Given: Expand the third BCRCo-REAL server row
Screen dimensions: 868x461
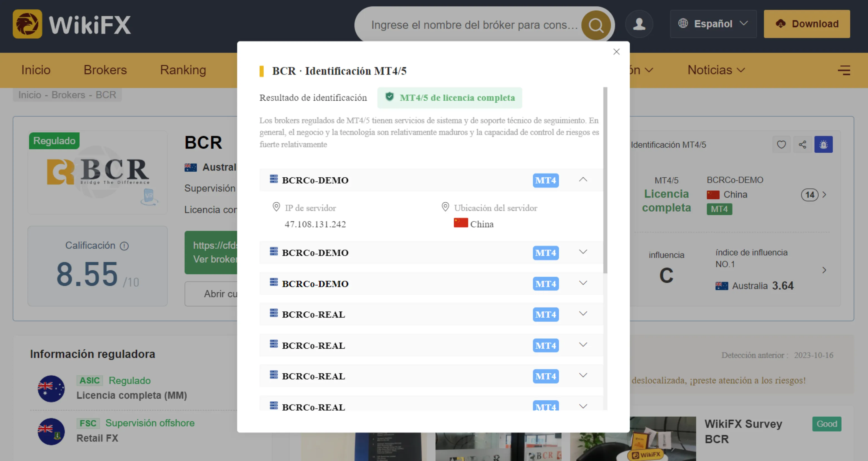Looking at the screenshot, I should (583, 375).
